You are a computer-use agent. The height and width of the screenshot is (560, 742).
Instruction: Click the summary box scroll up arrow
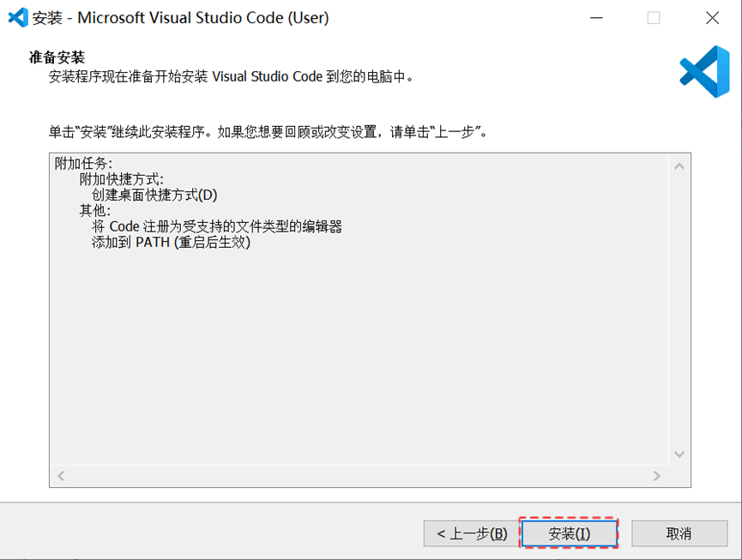tap(679, 166)
